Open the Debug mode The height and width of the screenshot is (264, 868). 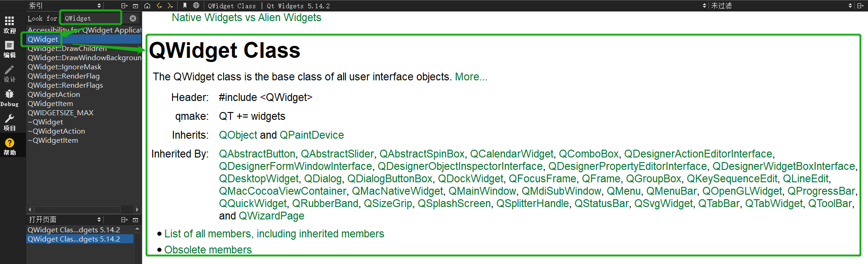(x=9, y=98)
